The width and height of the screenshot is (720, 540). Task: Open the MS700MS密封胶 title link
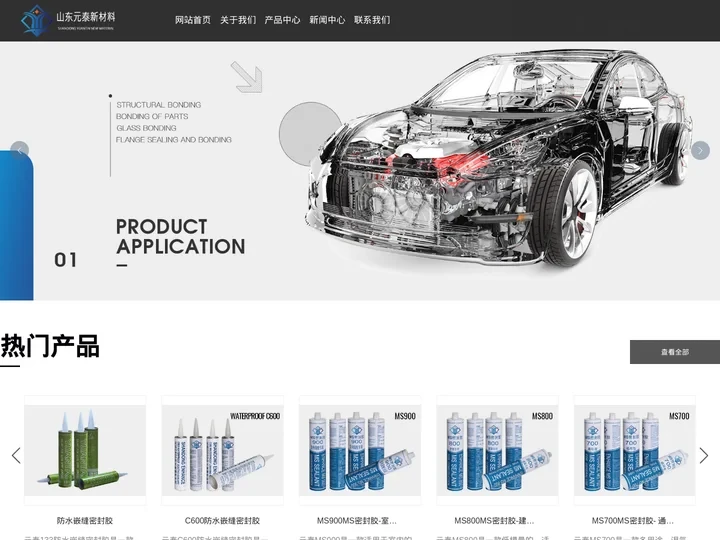click(632, 521)
